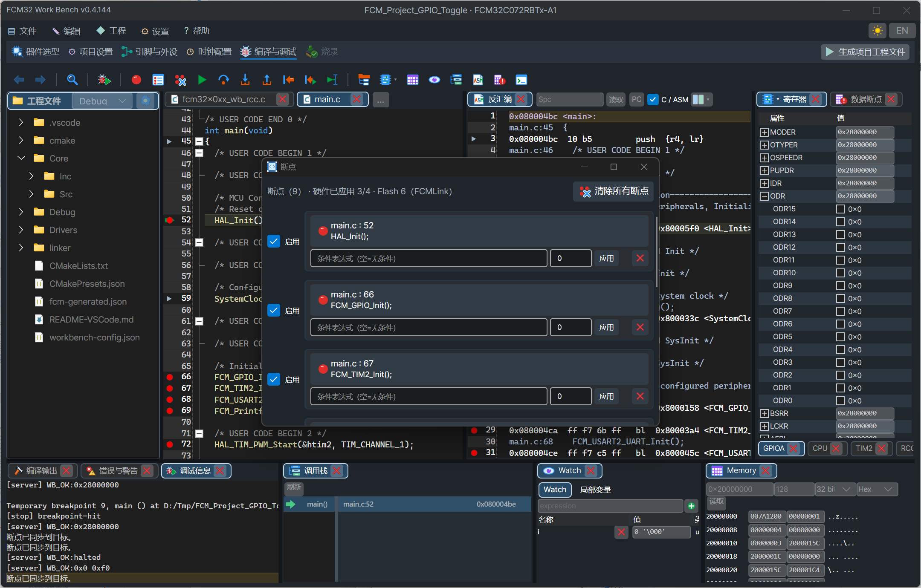
Task: Collapse the ODR register
Action: [x=764, y=196]
